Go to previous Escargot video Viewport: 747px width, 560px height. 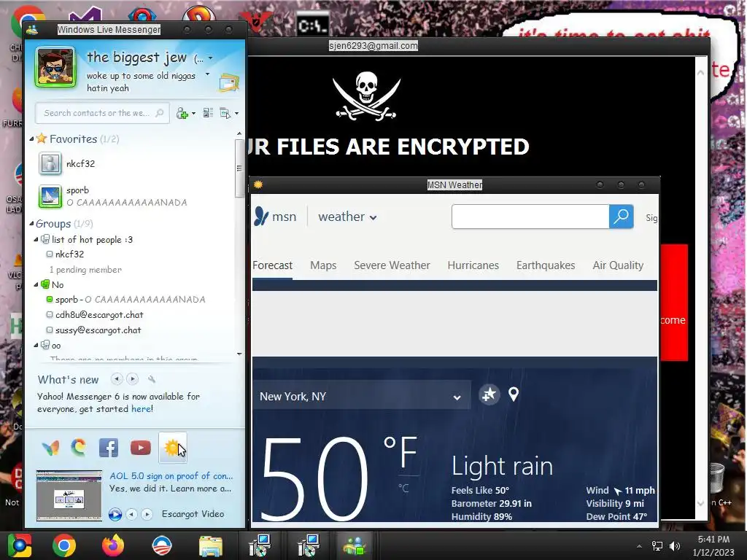click(131, 514)
